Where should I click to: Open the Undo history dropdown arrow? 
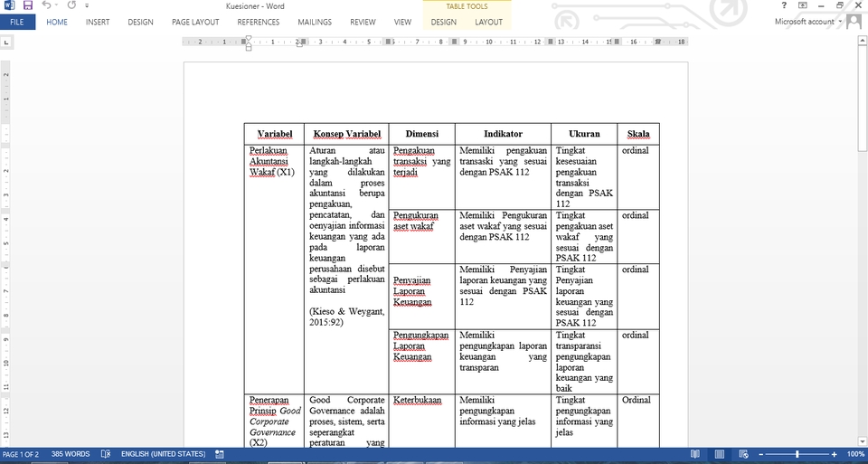coord(56,5)
